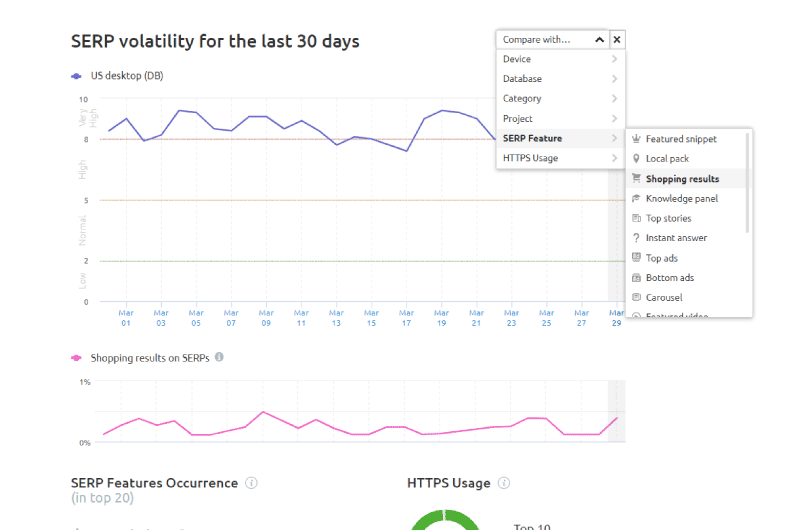Click the Carousel icon
Viewport: 800px width, 530px height.
[636, 297]
